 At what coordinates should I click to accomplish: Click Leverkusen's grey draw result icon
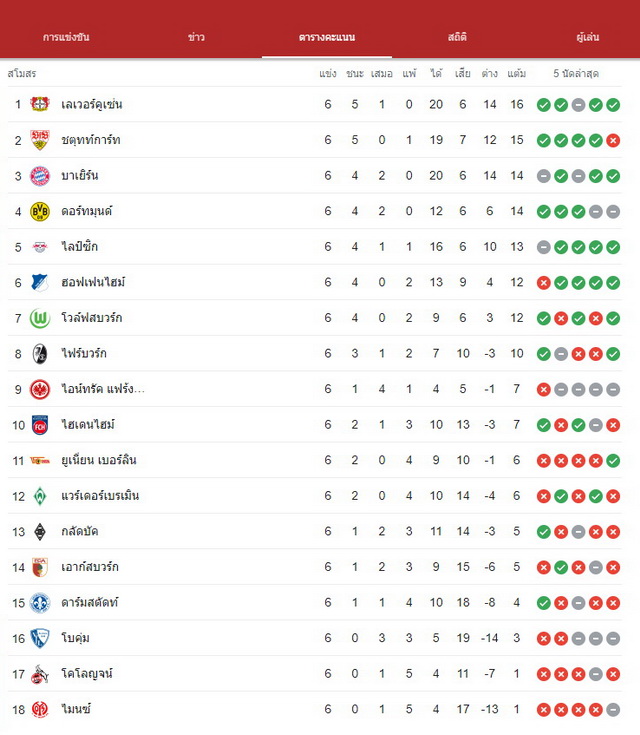pyautogui.click(x=578, y=105)
